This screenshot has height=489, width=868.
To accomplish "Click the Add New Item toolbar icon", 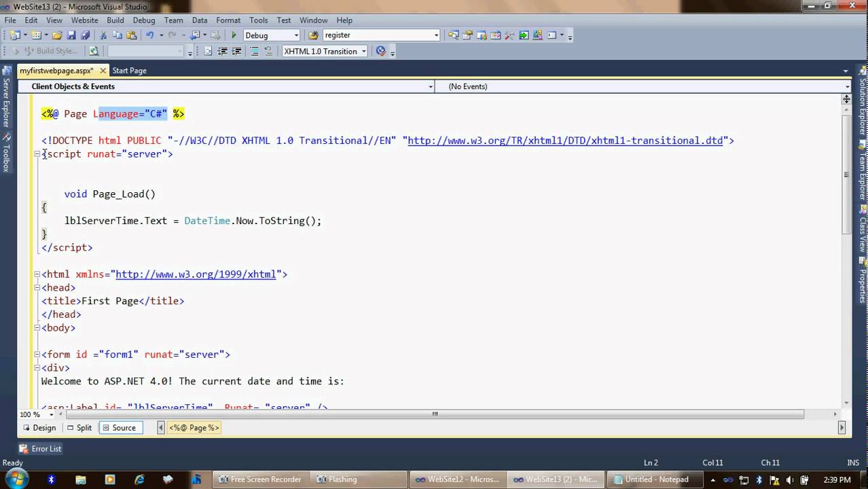I will click(x=36, y=35).
